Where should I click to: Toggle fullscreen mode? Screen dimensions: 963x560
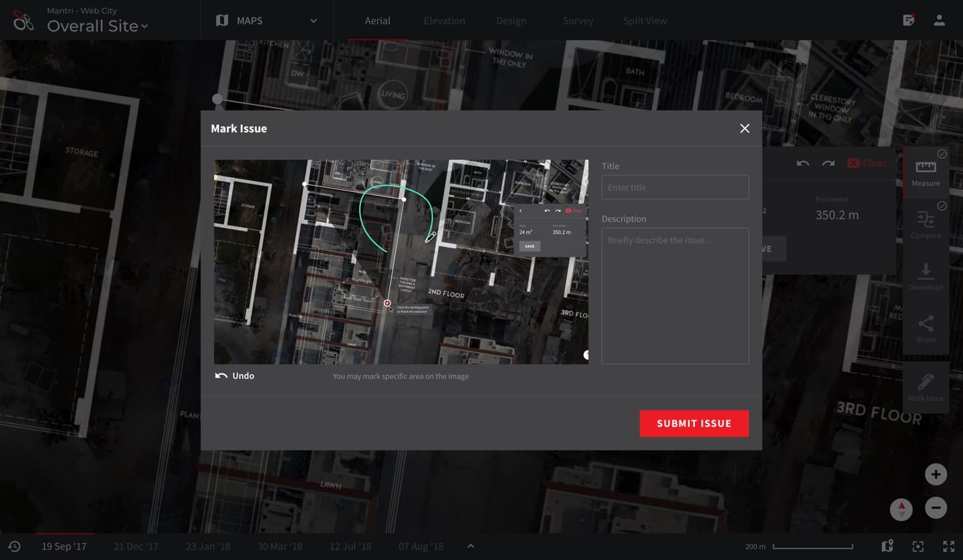click(948, 546)
